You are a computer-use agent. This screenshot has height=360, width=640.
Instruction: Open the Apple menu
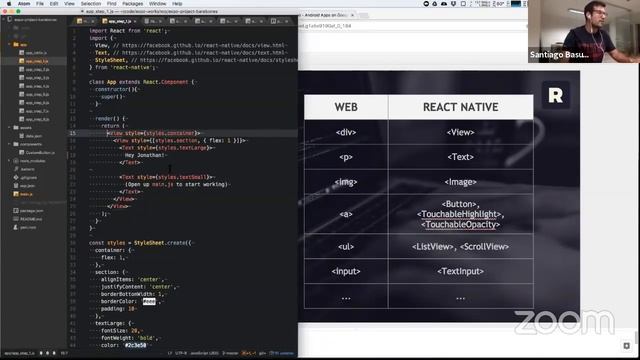click(9, 4)
